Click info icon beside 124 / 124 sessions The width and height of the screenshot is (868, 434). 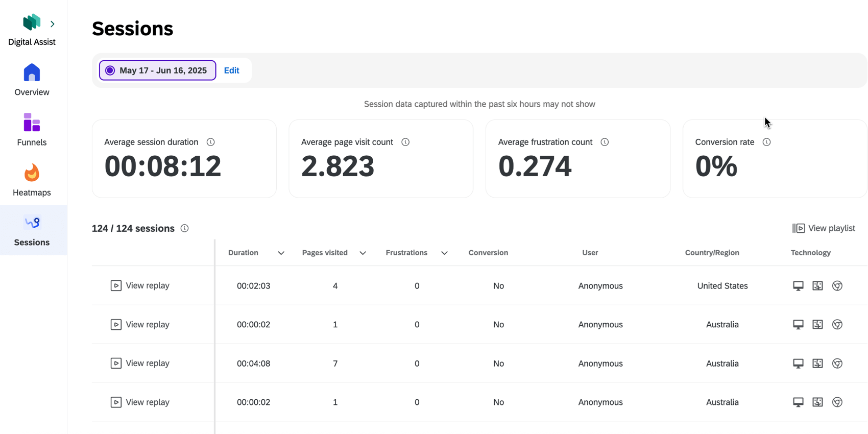(184, 228)
